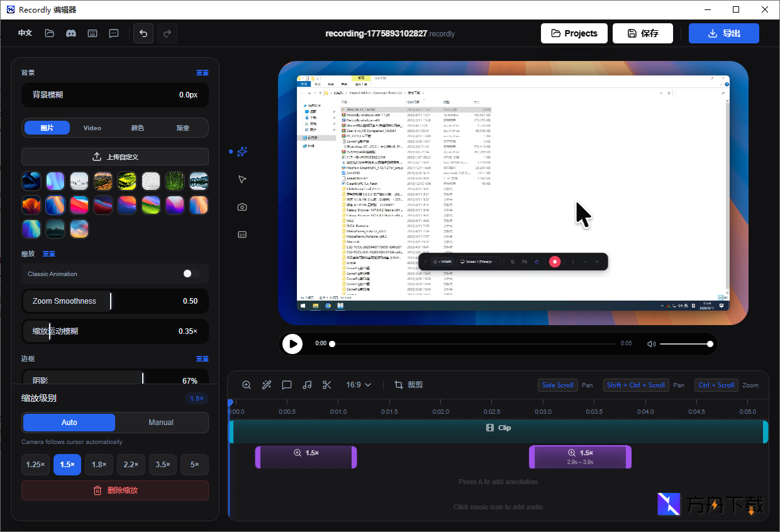Click the undo arrow icon
Screen dimensions: 780x532
coord(143,33)
